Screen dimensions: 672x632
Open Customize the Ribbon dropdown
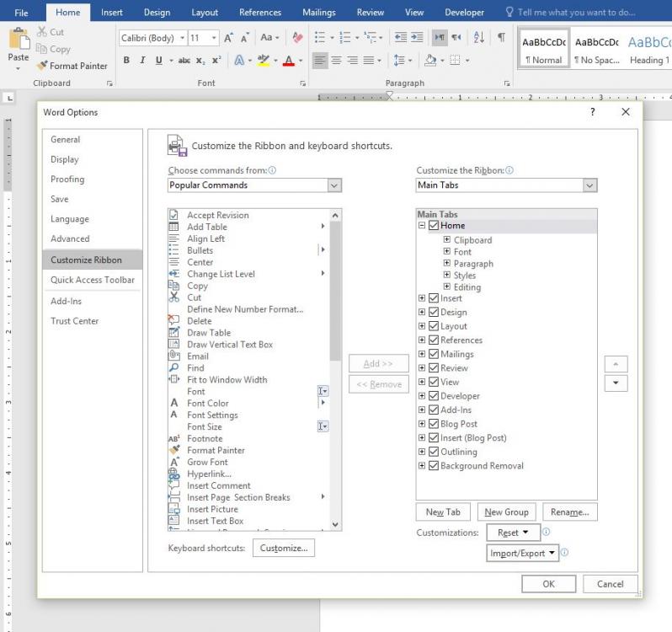589,185
